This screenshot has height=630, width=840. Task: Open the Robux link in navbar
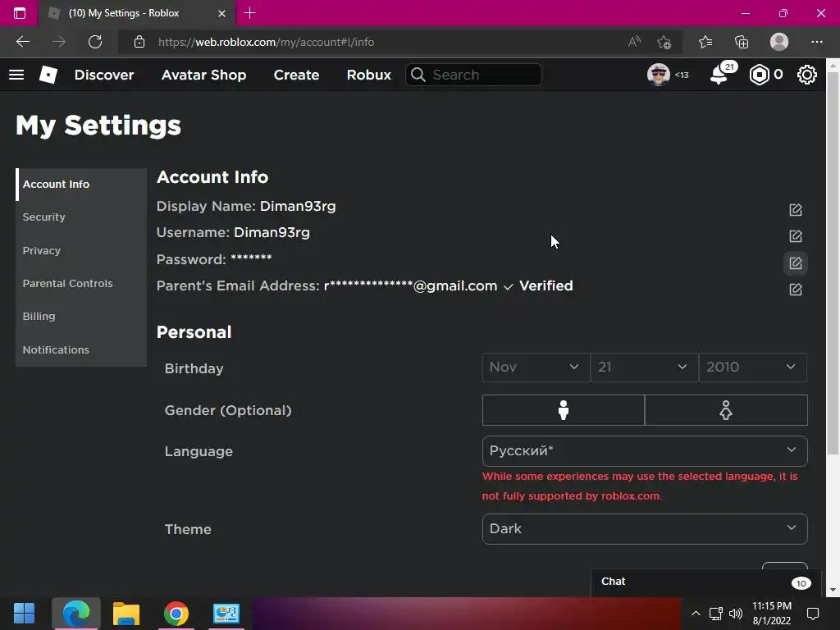[368, 75]
